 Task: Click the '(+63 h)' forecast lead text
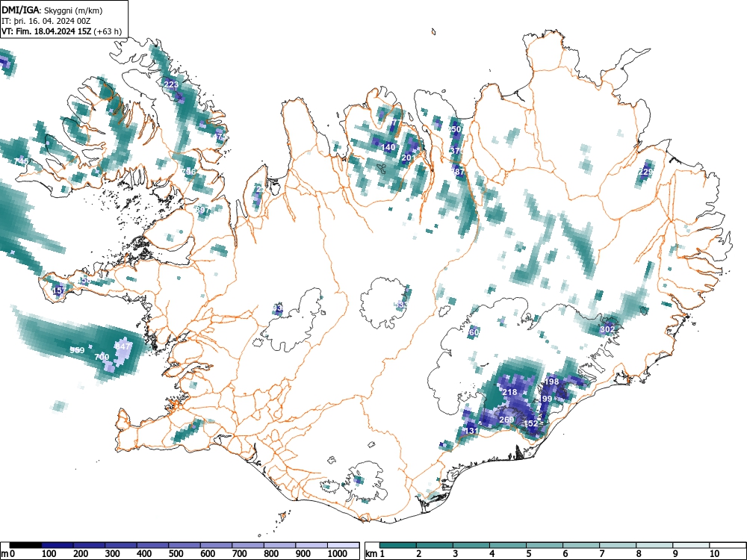coord(108,32)
